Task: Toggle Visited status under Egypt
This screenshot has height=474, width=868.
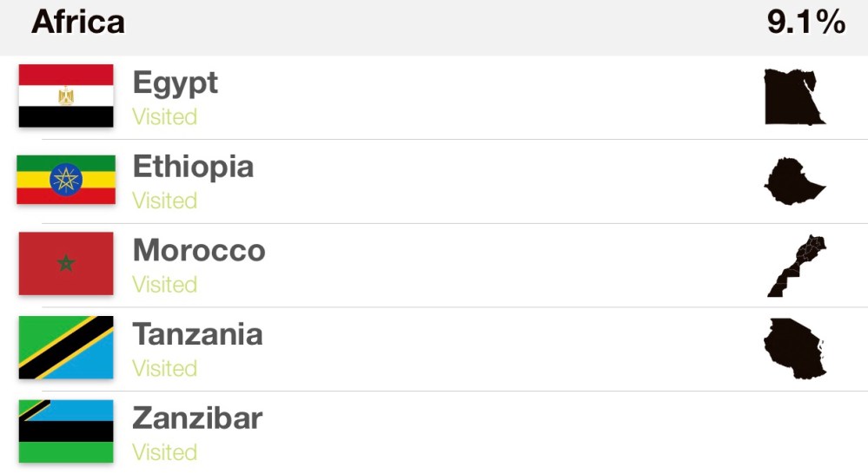Action: click(x=164, y=117)
